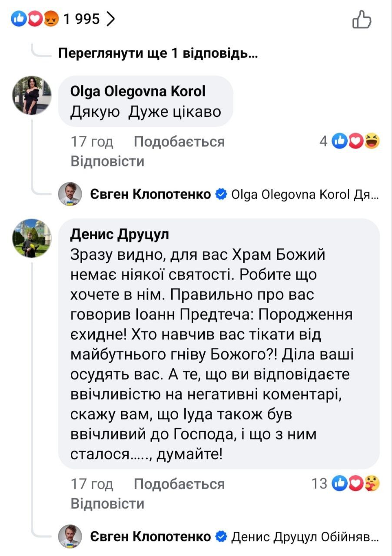Open Olga Olegovna Korol's profile name
This screenshot has height=556, width=392.
[x=138, y=92]
